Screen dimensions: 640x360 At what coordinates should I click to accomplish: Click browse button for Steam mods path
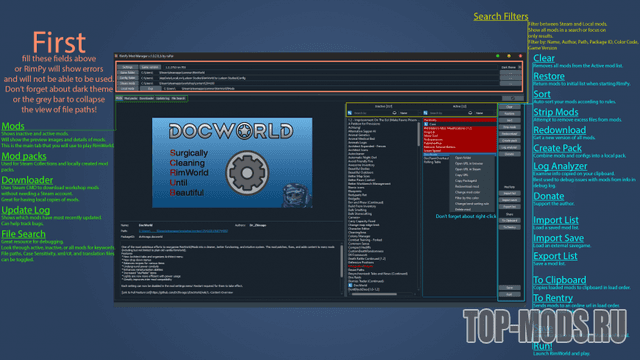tap(510, 84)
